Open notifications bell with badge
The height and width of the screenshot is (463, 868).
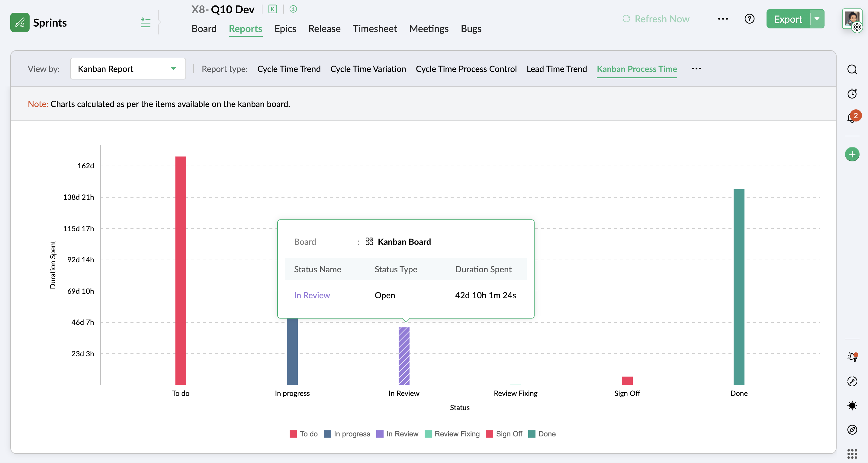click(852, 117)
